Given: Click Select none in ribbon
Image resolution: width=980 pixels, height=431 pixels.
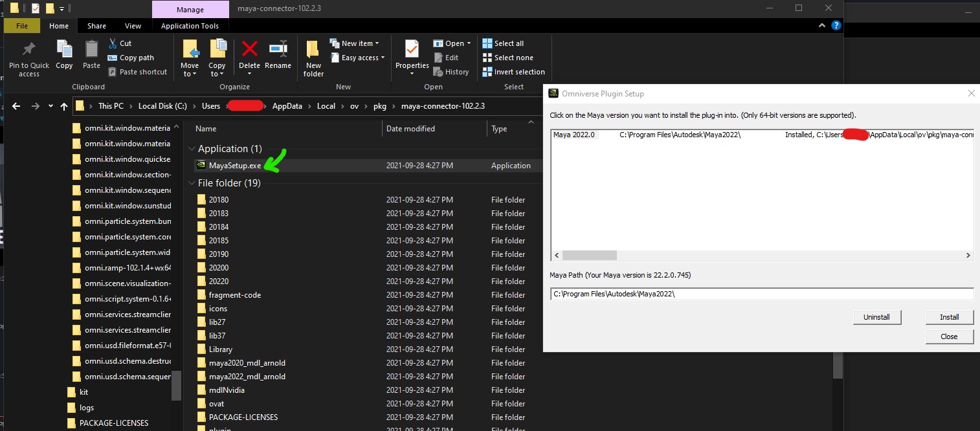Looking at the screenshot, I should 508,58.
